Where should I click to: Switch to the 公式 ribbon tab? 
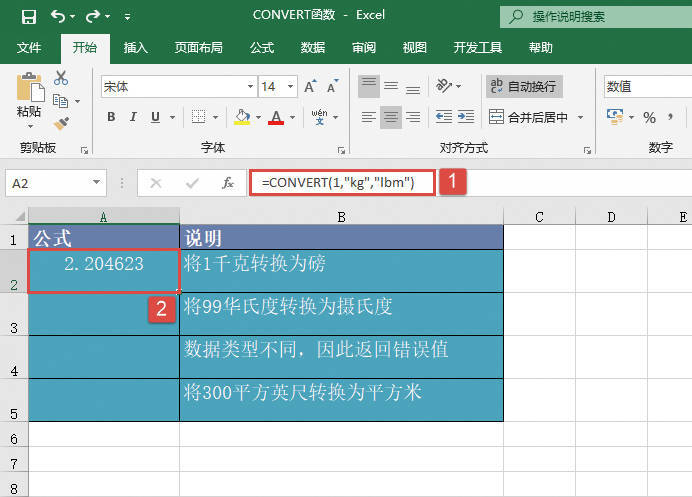click(262, 47)
